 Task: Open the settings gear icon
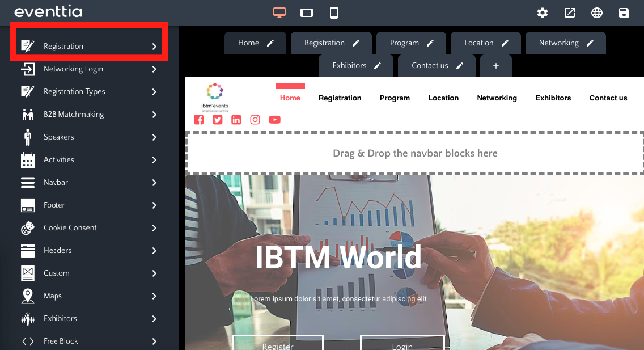point(543,13)
